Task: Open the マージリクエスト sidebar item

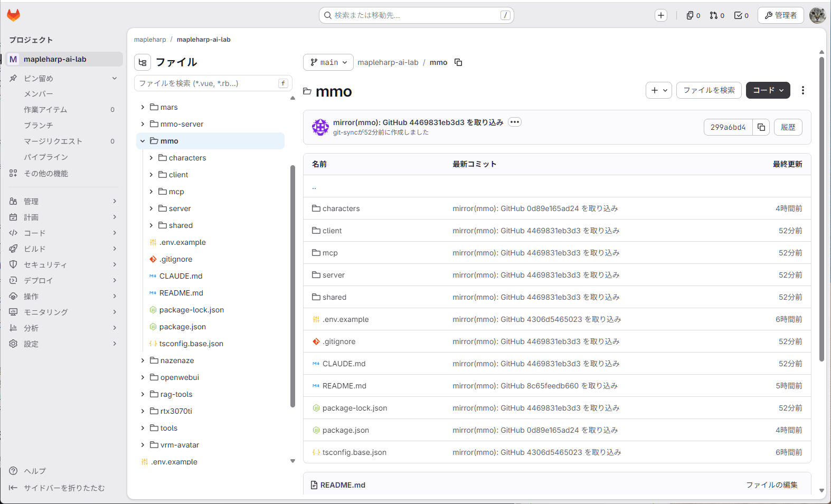Action: (x=63, y=141)
